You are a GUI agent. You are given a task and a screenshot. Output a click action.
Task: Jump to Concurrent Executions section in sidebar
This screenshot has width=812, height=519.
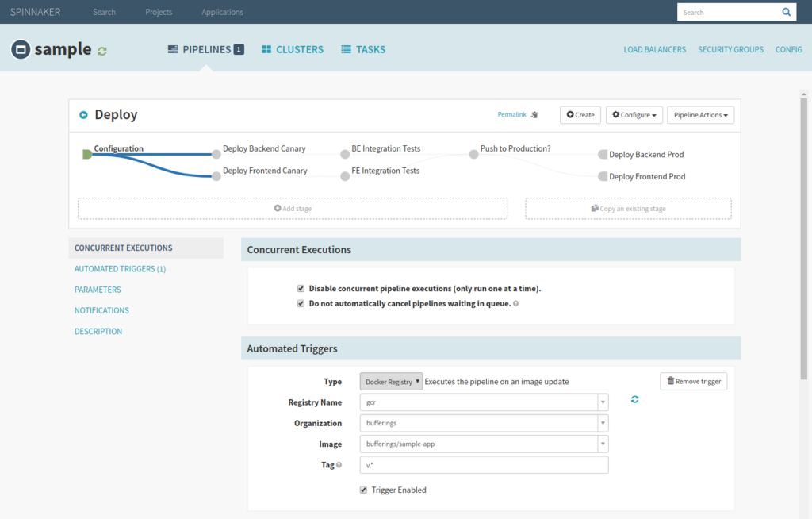(x=146, y=248)
